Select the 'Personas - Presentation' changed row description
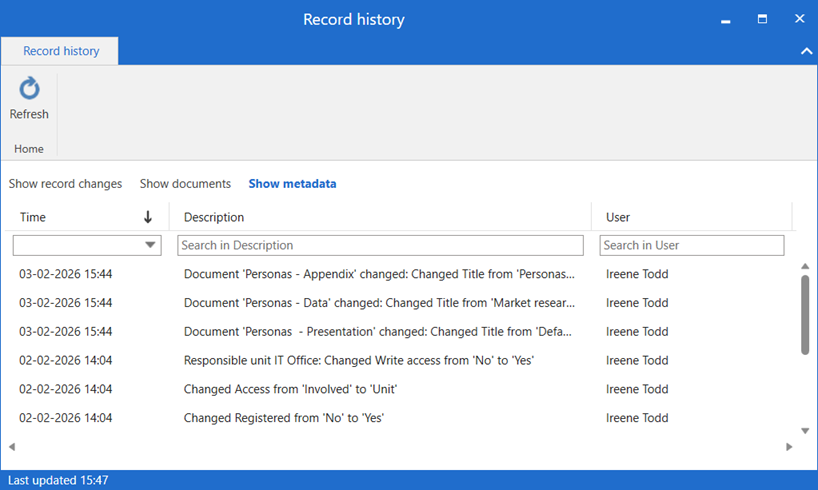This screenshot has height=490, width=818. click(x=378, y=331)
